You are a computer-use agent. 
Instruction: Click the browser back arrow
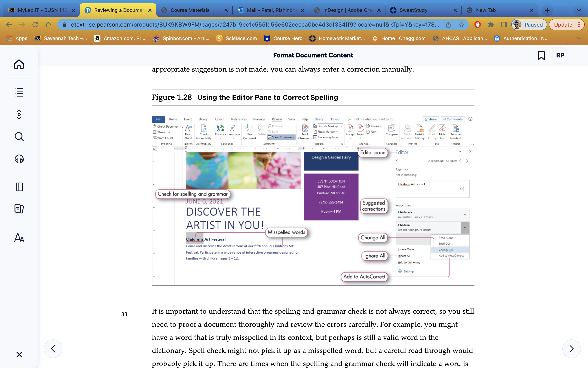(x=9, y=25)
